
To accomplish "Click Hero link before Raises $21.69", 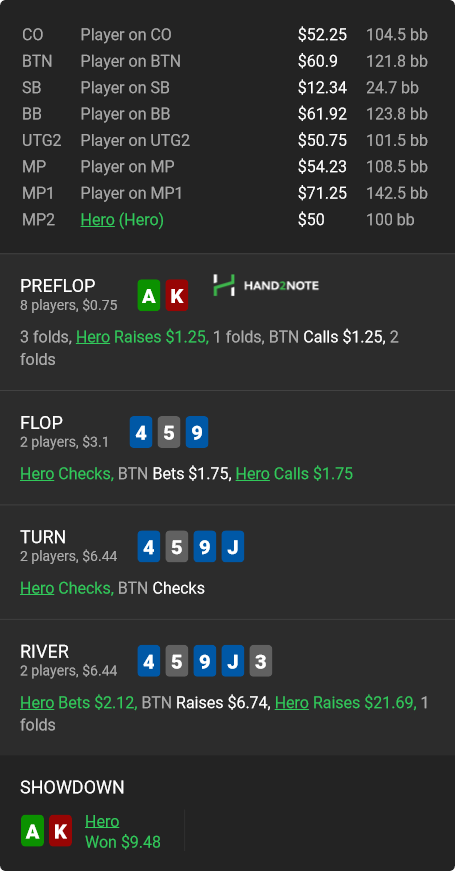I will 292,702.
